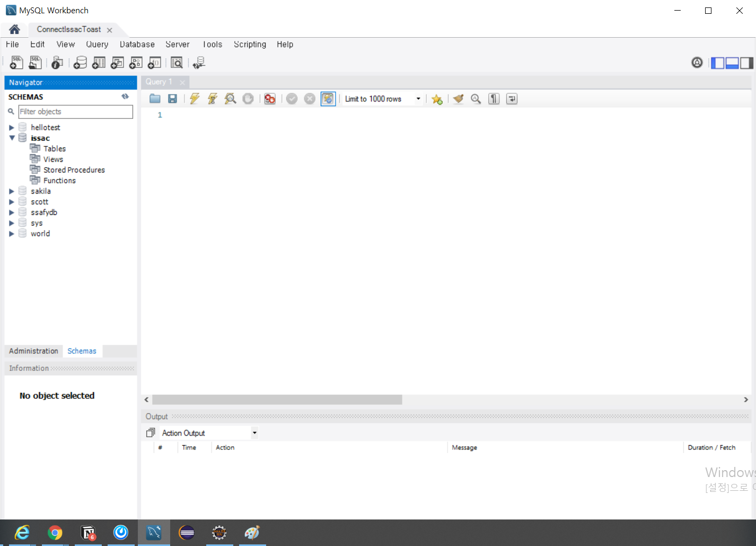Create a new SQL tab icon
The image size is (756, 546).
pos(16,63)
